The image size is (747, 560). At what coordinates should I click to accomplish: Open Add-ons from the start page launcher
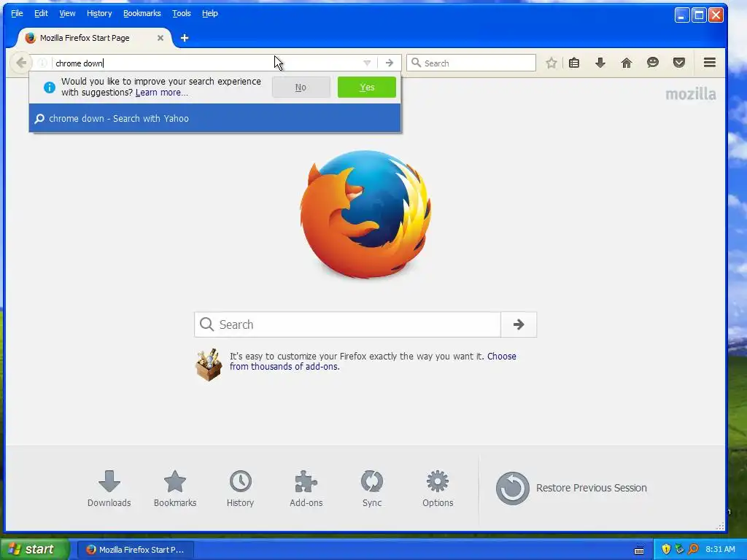[x=306, y=488]
